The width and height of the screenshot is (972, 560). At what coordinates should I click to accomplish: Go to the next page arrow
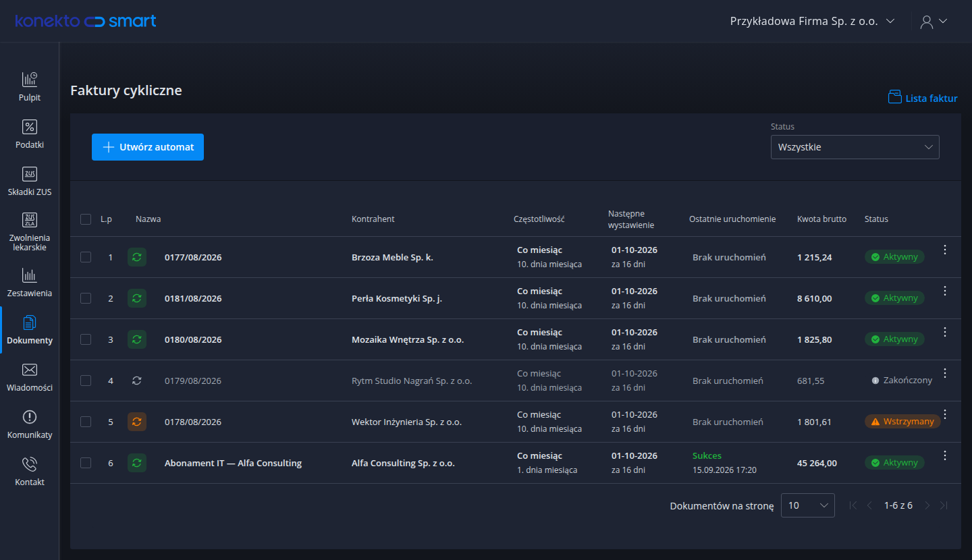(x=927, y=505)
